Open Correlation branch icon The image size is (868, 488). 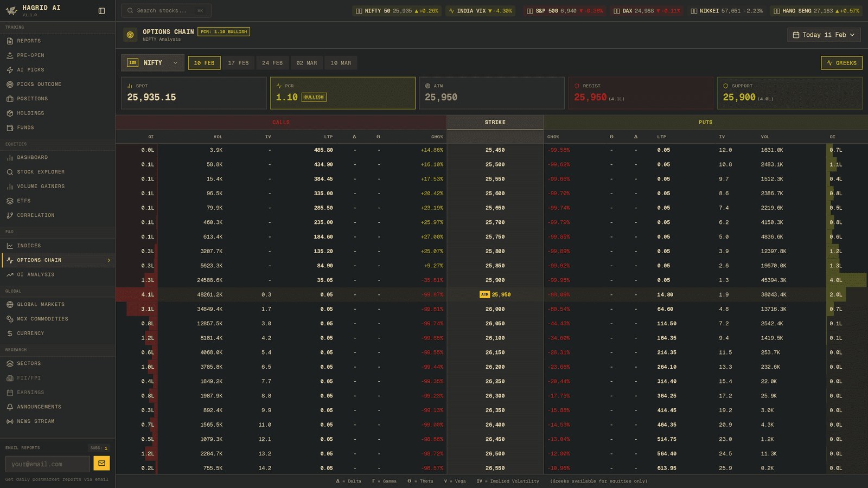pos(10,215)
